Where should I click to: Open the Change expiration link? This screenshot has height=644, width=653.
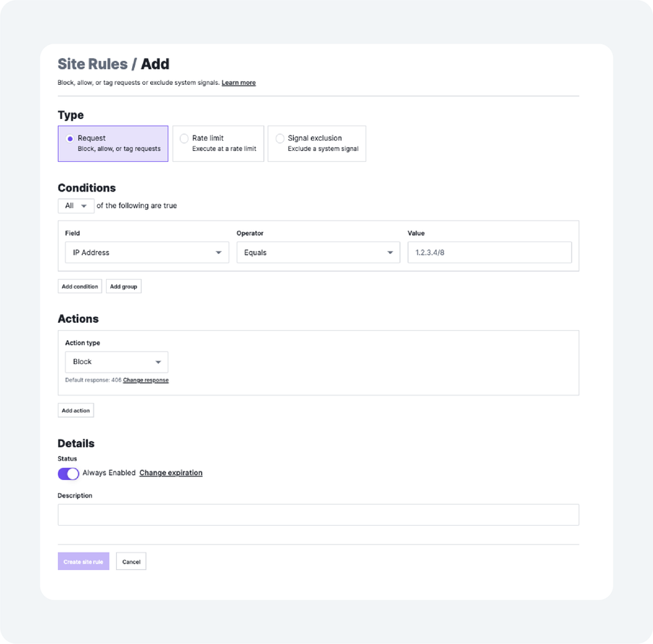[x=171, y=473]
